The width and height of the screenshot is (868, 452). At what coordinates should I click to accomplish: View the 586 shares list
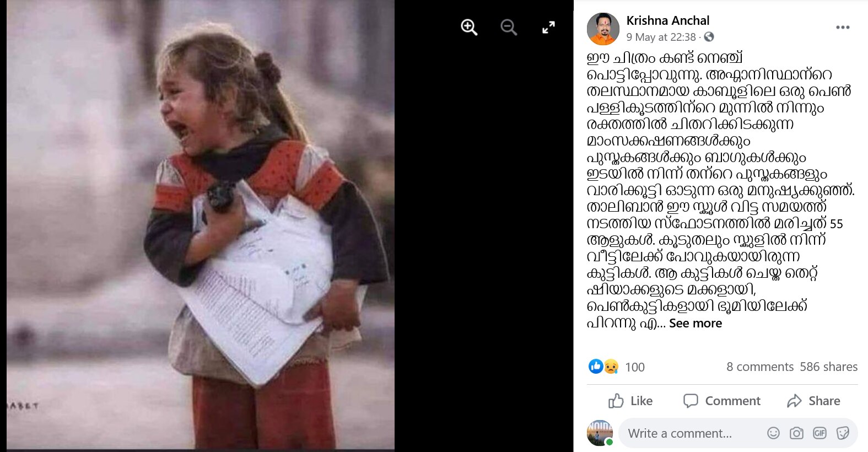tap(829, 367)
